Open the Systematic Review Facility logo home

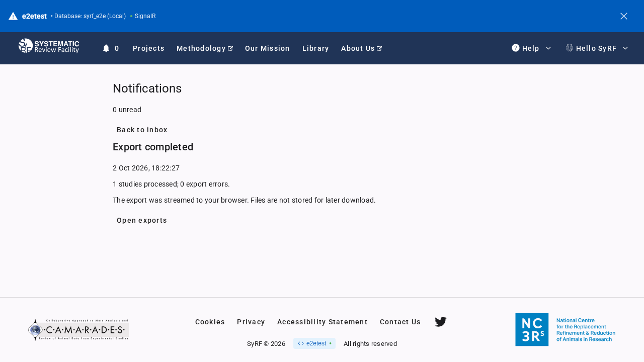click(x=49, y=46)
